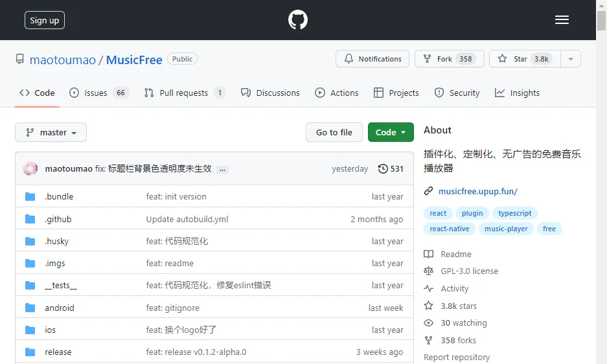View the 531 commits history
The image size is (607, 364).
391,169
